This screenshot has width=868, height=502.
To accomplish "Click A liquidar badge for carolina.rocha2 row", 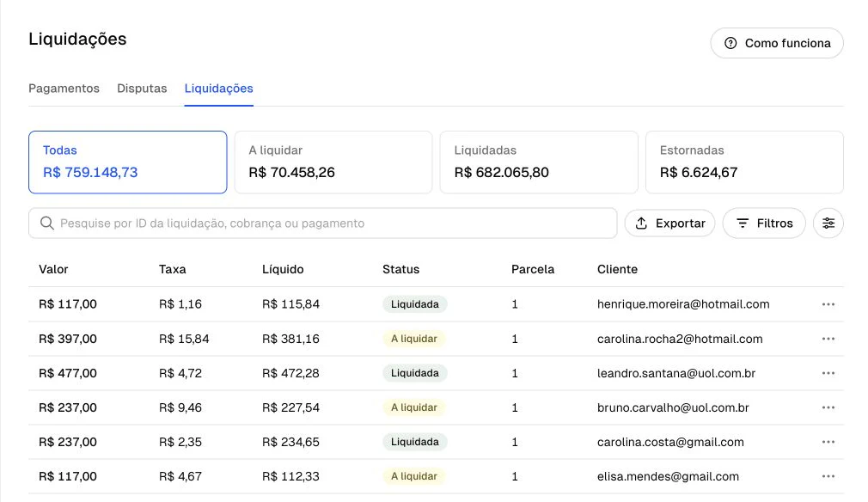I will [x=413, y=339].
